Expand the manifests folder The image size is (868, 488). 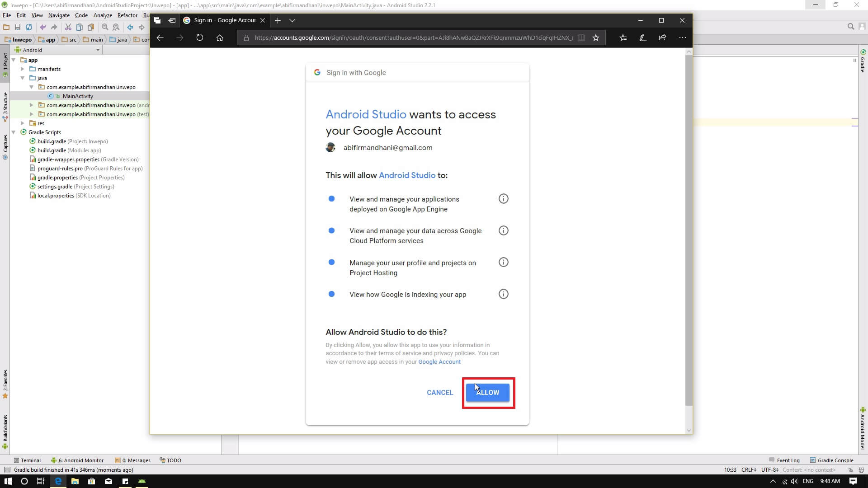coord(23,69)
